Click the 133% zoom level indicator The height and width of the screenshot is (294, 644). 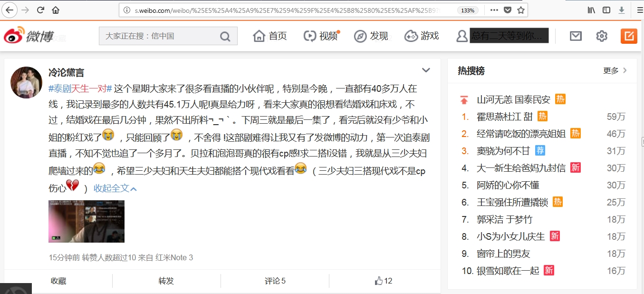[x=468, y=10]
